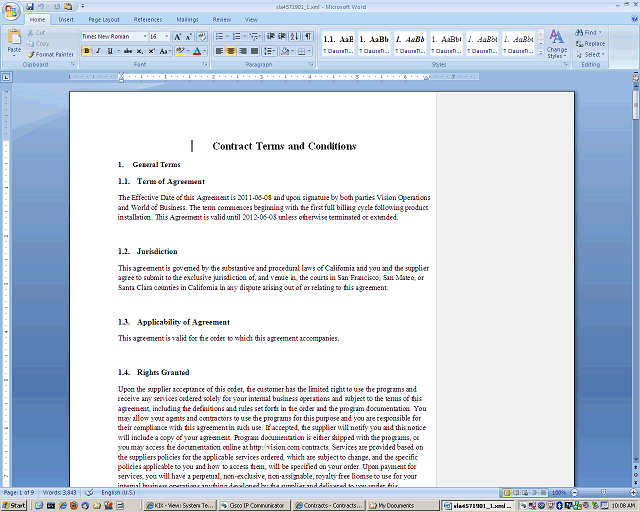640x512 pixels.
Task: Toggle Bold formatting
Action: click(87, 51)
